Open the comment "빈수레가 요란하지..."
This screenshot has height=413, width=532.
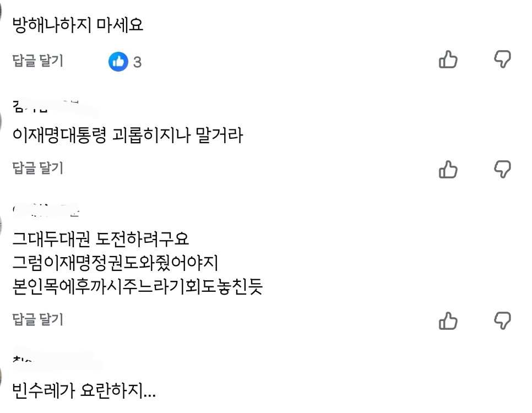point(84,390)
